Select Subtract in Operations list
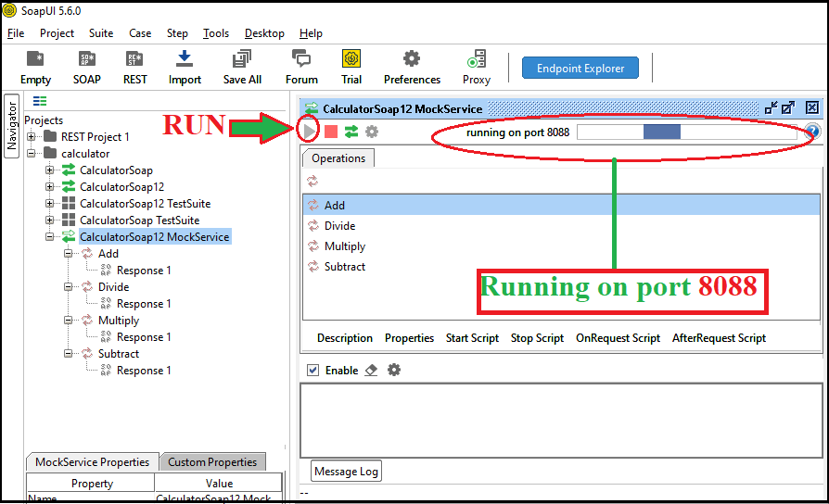The width and height of the screenshot is (829, 504). pos(561,266)
